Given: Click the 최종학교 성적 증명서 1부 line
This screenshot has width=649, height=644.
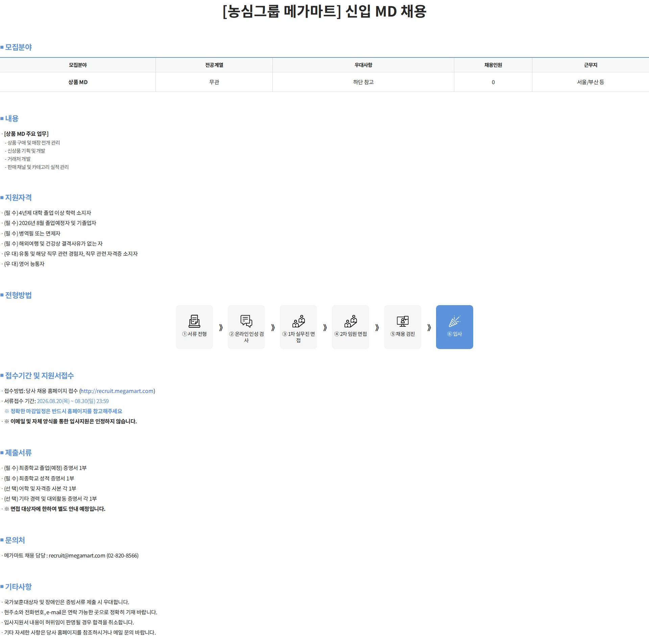Looking at the screenshot, I should [39, 478].
